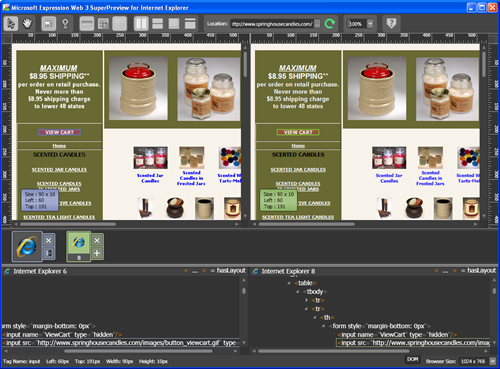Toggle the DOM panel button in status bar

412,359
